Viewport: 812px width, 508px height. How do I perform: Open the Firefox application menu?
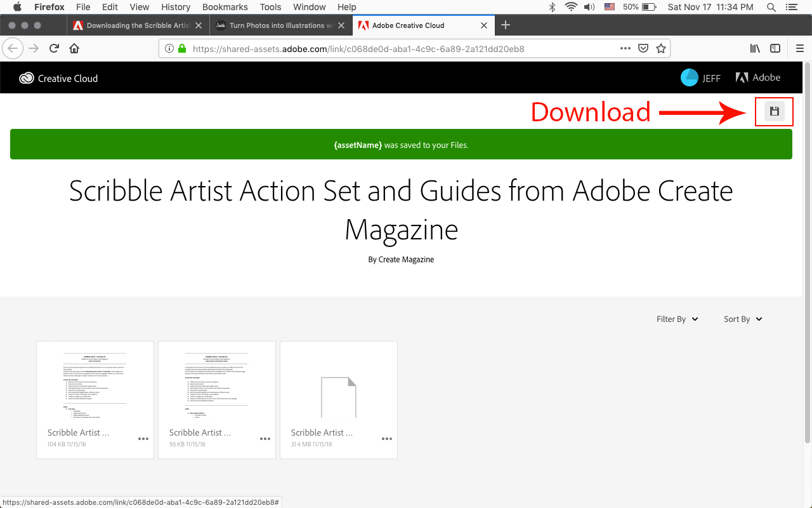pyautogui.click(x=49, y=7)
